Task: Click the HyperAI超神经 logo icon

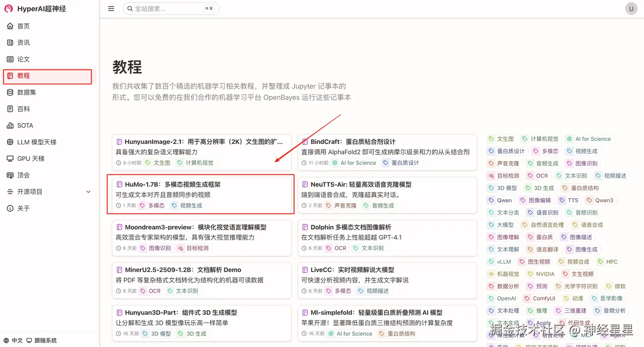Action: 9,9
